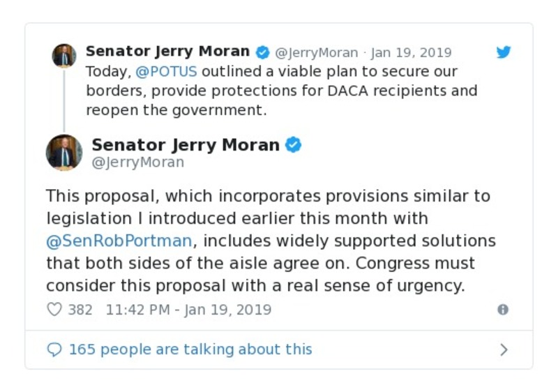Click the @JerryMoran handle under the large name

pyautogui.click(x=137, y=163)
